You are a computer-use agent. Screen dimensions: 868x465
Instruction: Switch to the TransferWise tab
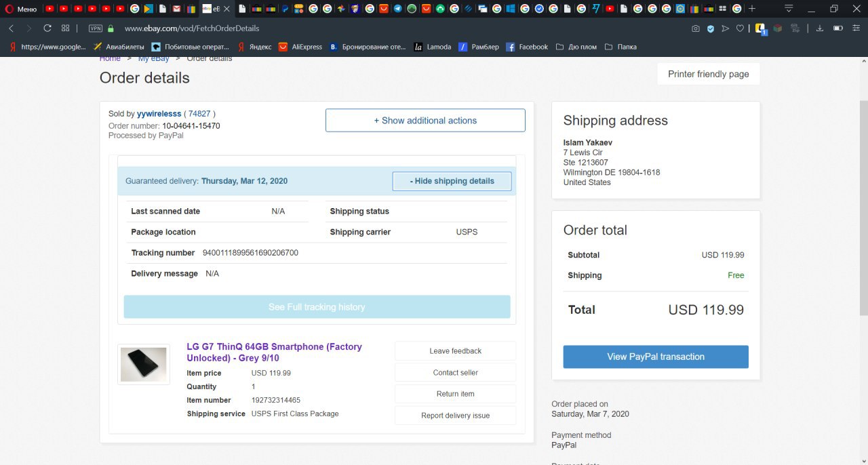(x=595, y=9)
